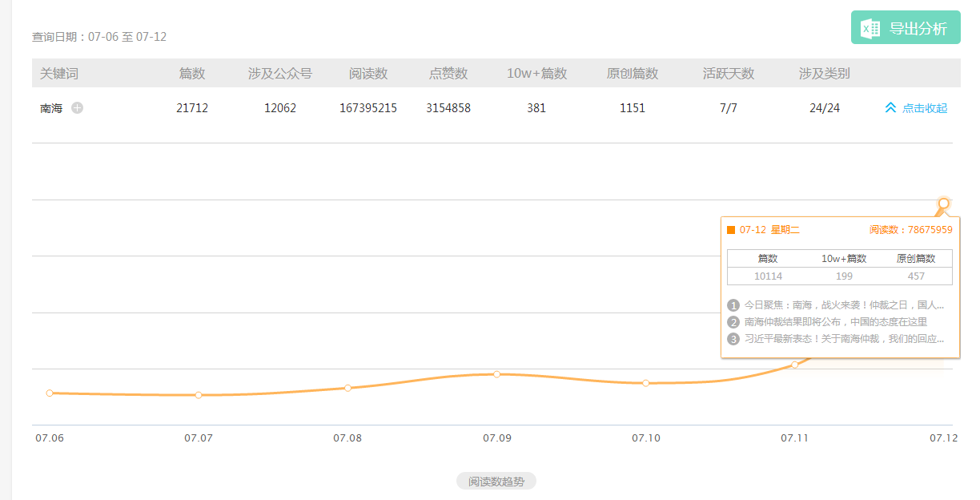Image resolution: width=980 pixels, height=500 pixels.
Task: Click the 07.11 data point on line
Action: pos(794,365)
